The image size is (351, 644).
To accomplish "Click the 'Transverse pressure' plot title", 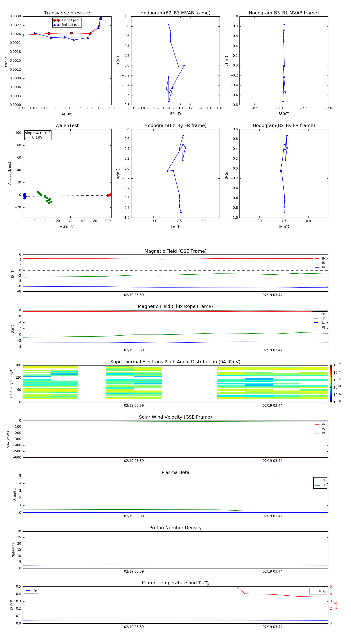I will [x=67, y=13].
